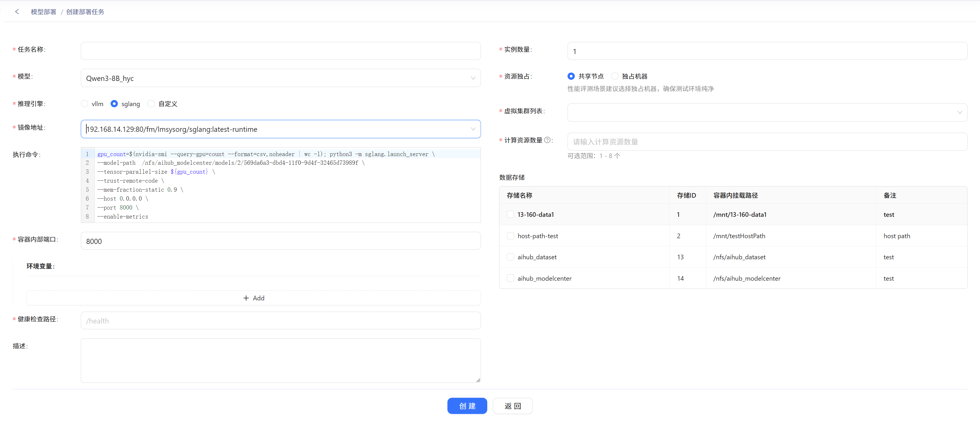
Task: Check the 13-160-data1 storage row
Action: pos(511,214)
